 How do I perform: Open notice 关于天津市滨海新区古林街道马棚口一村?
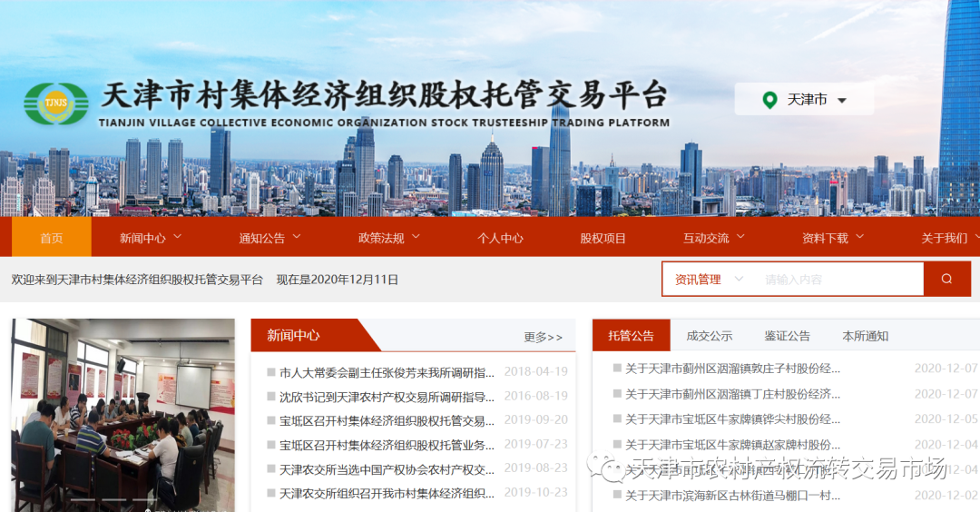[732, 495]
